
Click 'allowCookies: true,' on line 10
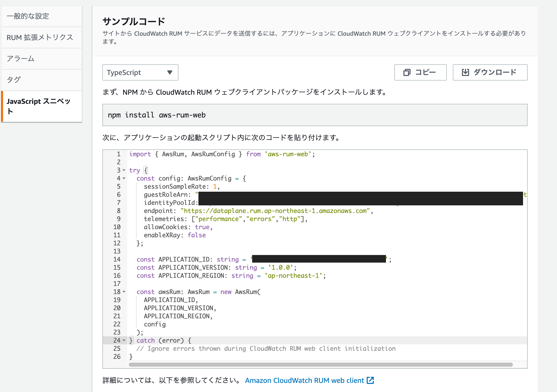point(178,227)
